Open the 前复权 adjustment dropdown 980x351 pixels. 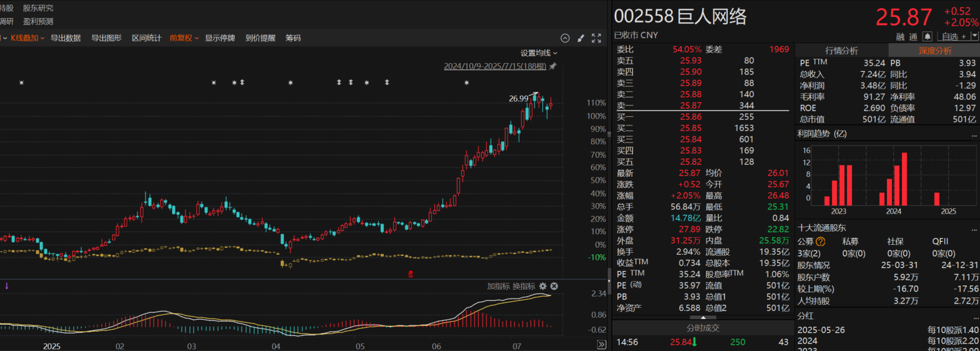[184, 38]
